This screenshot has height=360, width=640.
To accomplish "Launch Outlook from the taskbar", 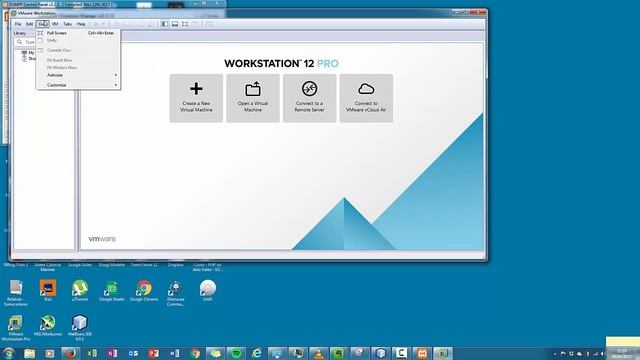I will click(133, 353).
